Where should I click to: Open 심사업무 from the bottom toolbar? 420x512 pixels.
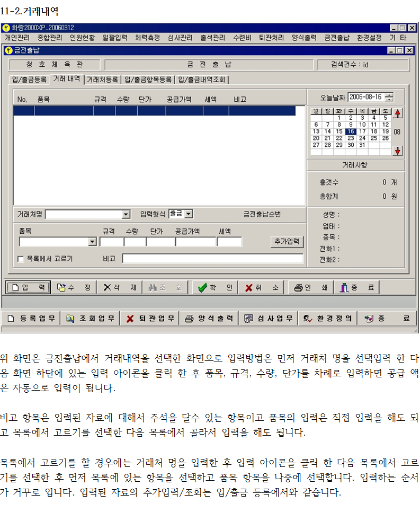[x=268, y=319]
